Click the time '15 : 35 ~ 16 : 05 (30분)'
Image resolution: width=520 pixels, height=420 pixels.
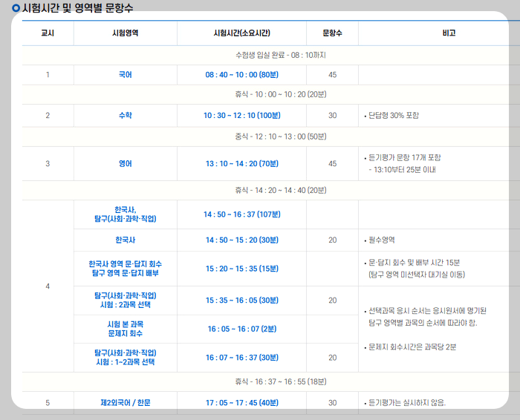tap(241, 301)
